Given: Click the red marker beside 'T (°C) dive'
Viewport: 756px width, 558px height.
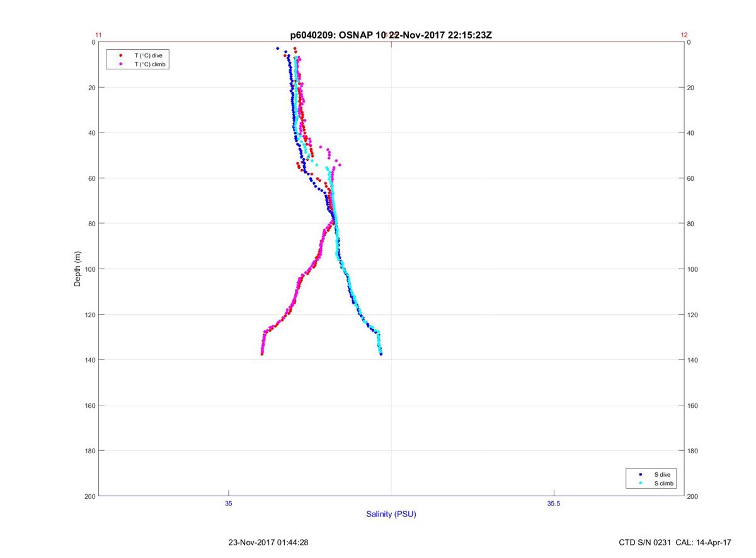Looking at the screenshot, I should pyautogui.click(x=120, y=55).
